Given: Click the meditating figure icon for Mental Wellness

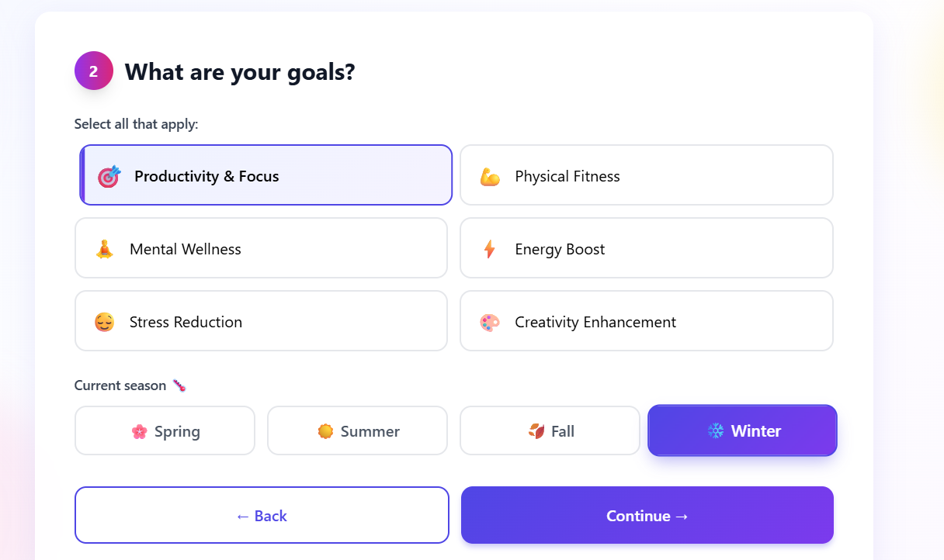Looking at the screenshot, I should click(104, 248).
